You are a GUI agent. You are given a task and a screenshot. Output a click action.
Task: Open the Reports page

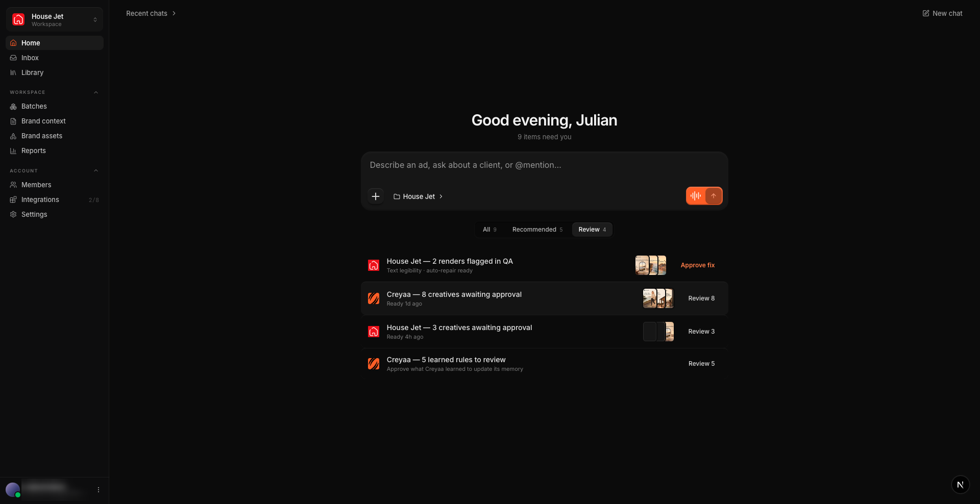click(55, 150)
